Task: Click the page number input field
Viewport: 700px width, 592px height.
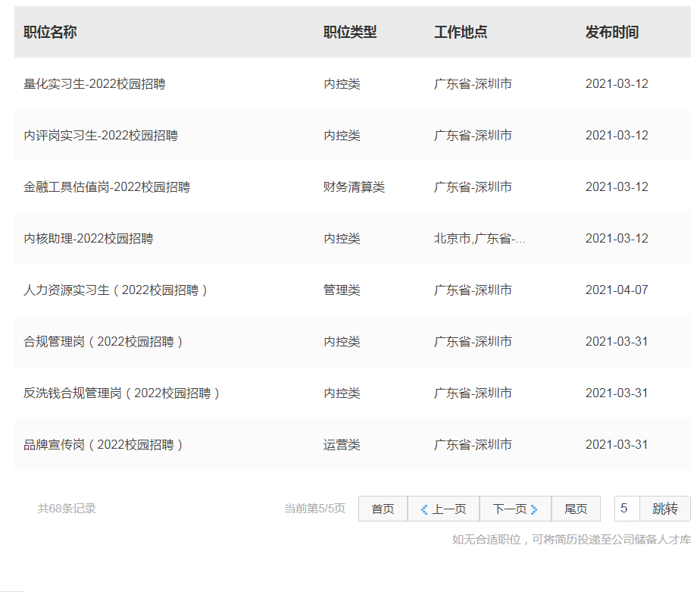Action: tap(627, 509)
